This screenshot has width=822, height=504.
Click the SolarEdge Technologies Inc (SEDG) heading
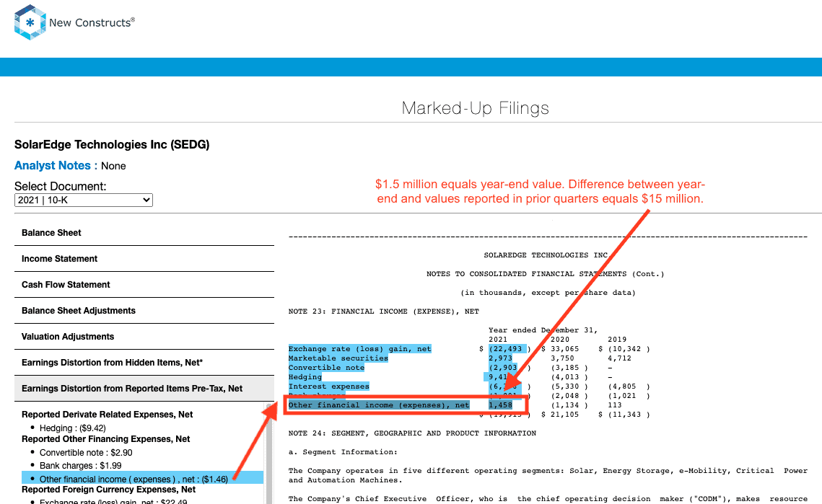pos(112,145)
